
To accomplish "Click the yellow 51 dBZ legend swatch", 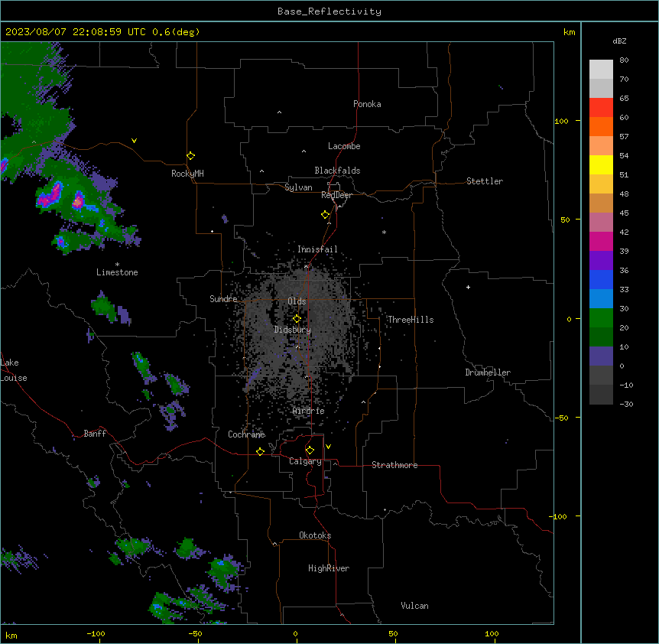I will click(x=601, y=164).
